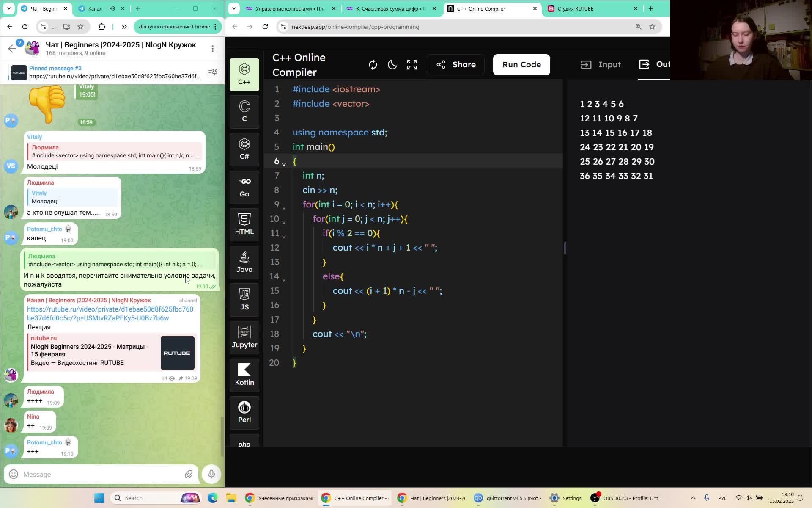Click the Message input field
The image size is (812, 508).
[x=97, y=474]
